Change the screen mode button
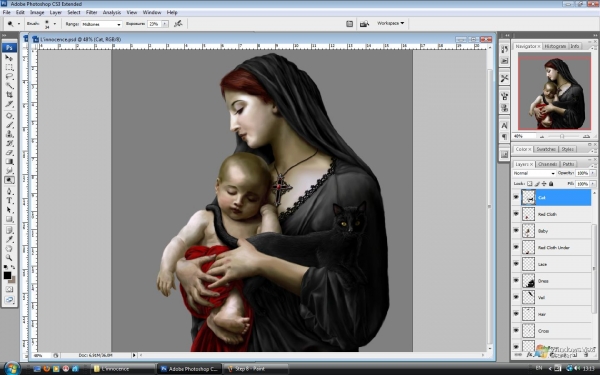The width and height of the screenshot is (600, 375). [x=9, y=300]
